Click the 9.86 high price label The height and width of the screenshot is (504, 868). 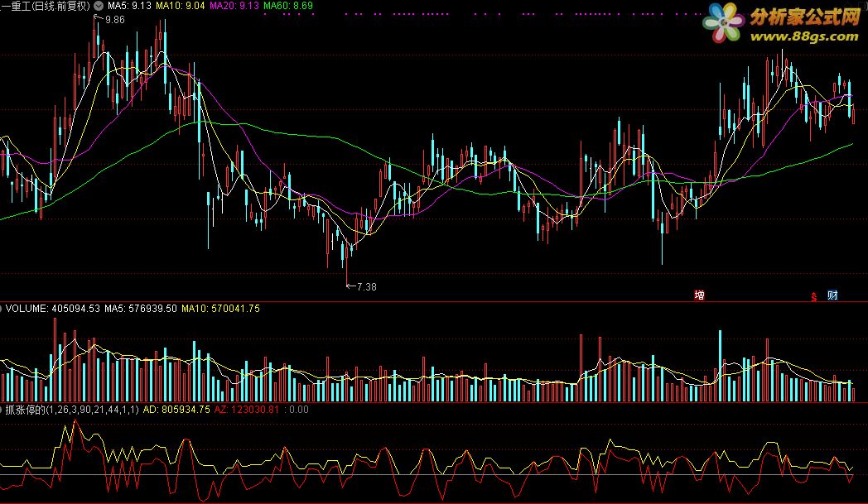(114, 20)
